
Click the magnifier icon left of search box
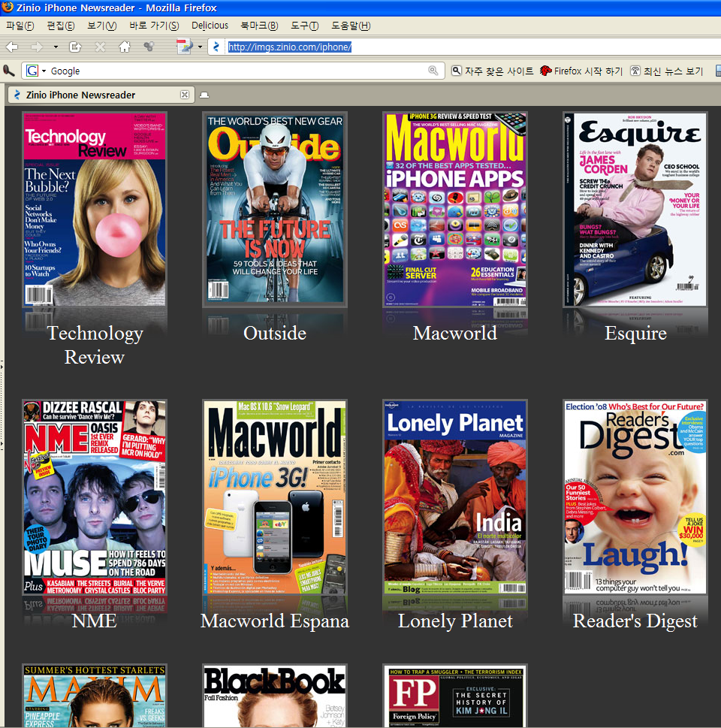[9, 71]
